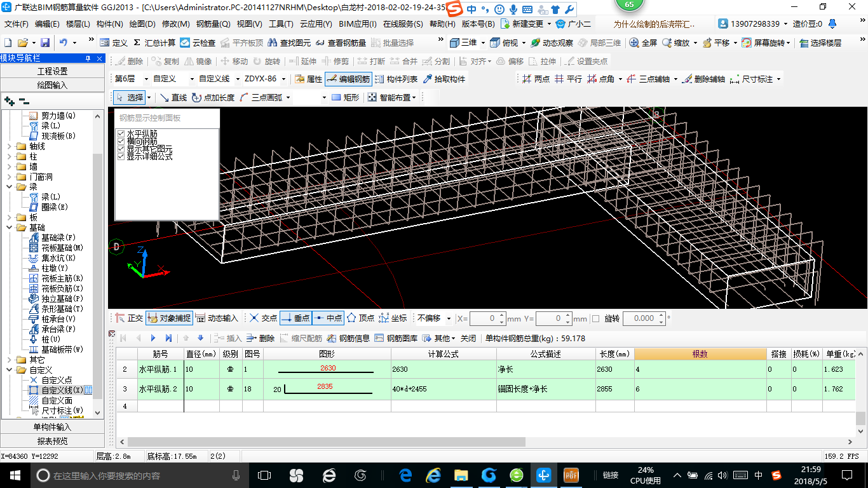The height and width of the screenshot is (488, 868).
Task: Expand the 轴线 tree node
Action: pyautogui.click(x=10, y=146)
